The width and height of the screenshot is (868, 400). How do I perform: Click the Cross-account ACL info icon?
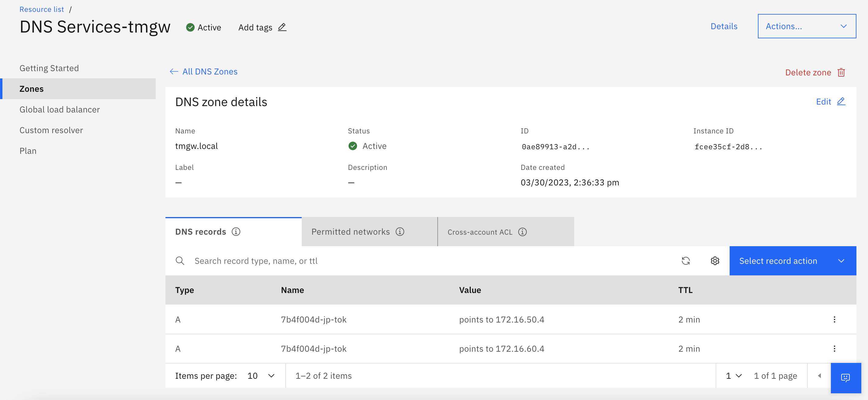click(x=522, y=232)
